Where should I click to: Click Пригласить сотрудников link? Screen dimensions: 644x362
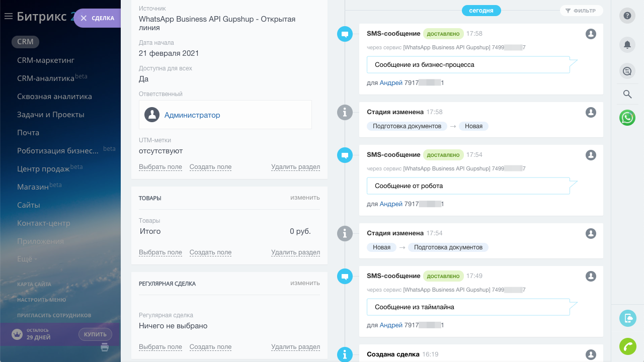pyautogui.click(x=54, y=315)
